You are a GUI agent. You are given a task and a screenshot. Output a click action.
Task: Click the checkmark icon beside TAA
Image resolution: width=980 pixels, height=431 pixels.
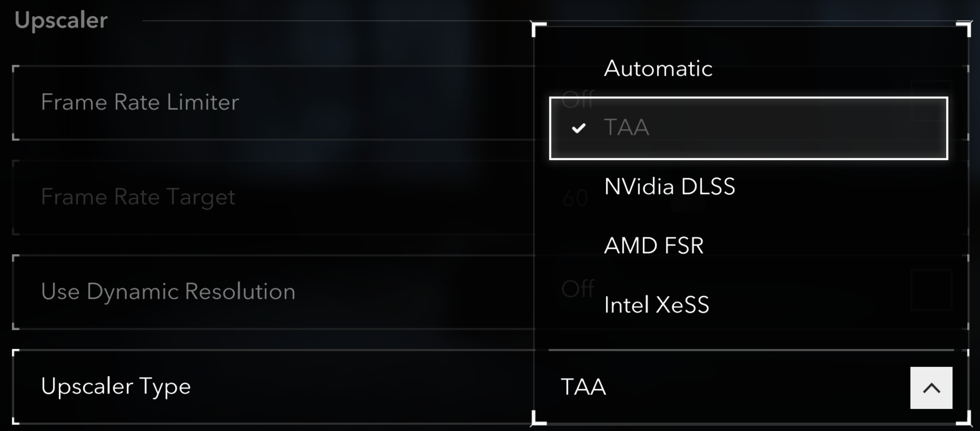[578, 128]
